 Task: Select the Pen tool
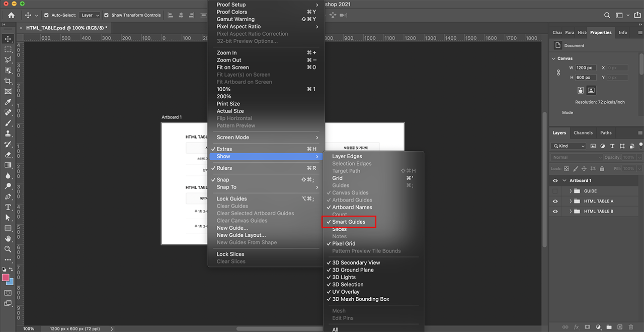pos(8,196)
